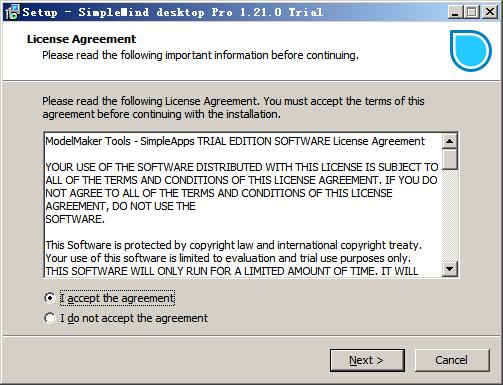Click empty scrollbar track below the thumb
Viewport: 503px width, 385px height.
pos(450,215)
